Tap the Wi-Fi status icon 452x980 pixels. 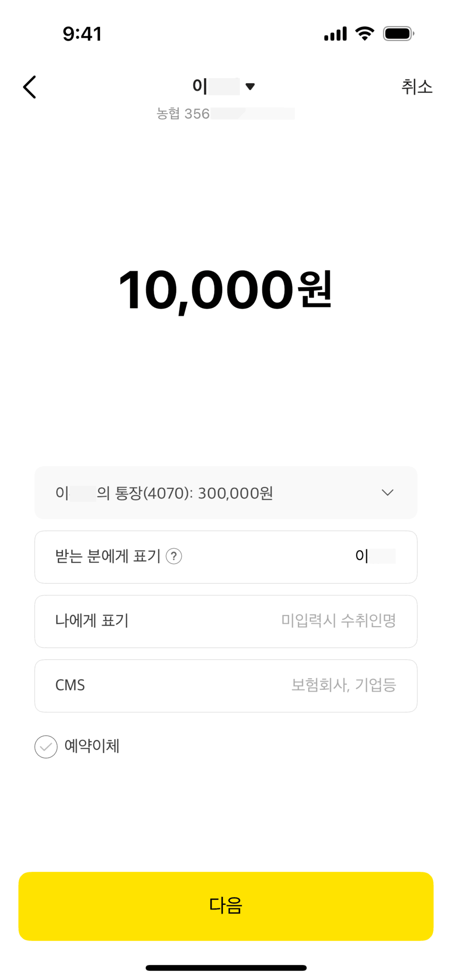click(365, 34)
